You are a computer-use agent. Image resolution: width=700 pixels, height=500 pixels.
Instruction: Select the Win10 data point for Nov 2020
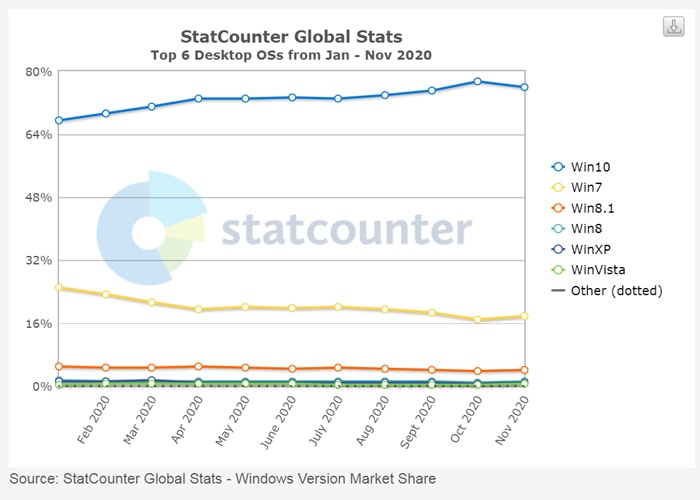point(524,87)
